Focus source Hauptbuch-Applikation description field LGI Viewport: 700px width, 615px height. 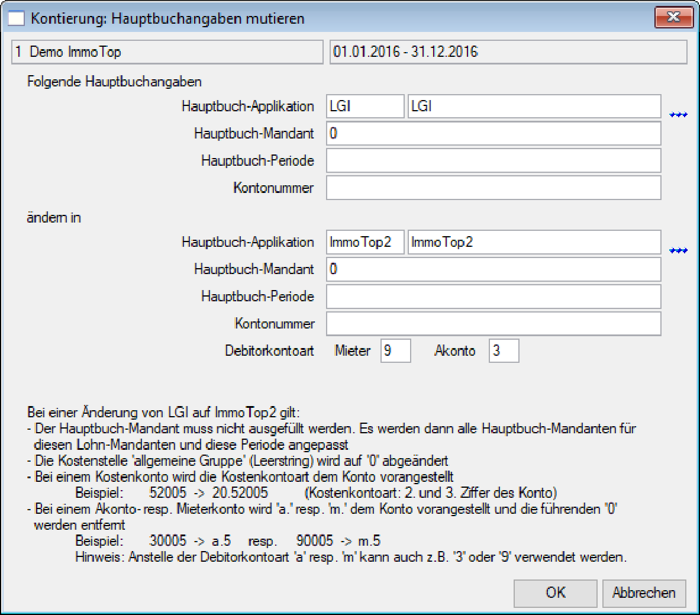[x=534, y=107]
